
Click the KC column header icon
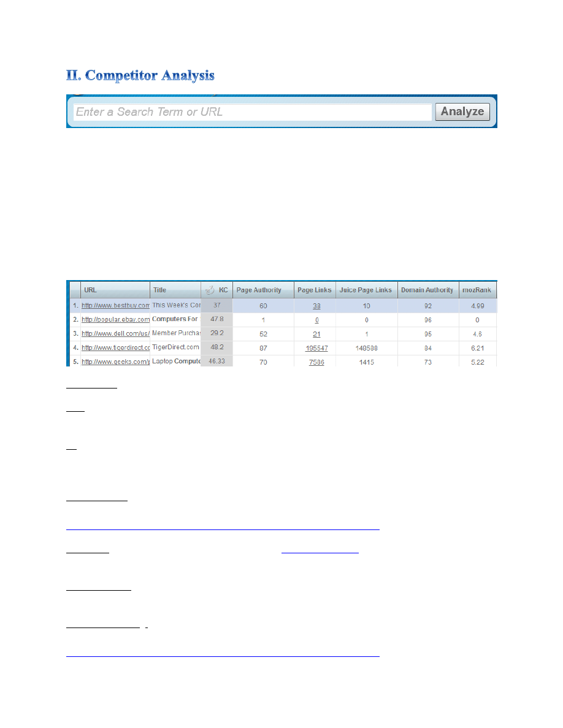(210, 290)
